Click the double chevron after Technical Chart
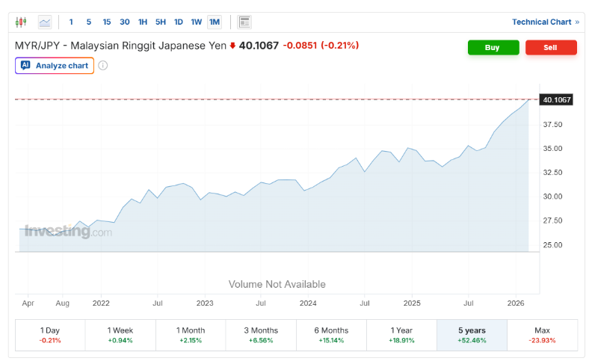The width and height of the screenshot is (592, 364). pos(577,22)
